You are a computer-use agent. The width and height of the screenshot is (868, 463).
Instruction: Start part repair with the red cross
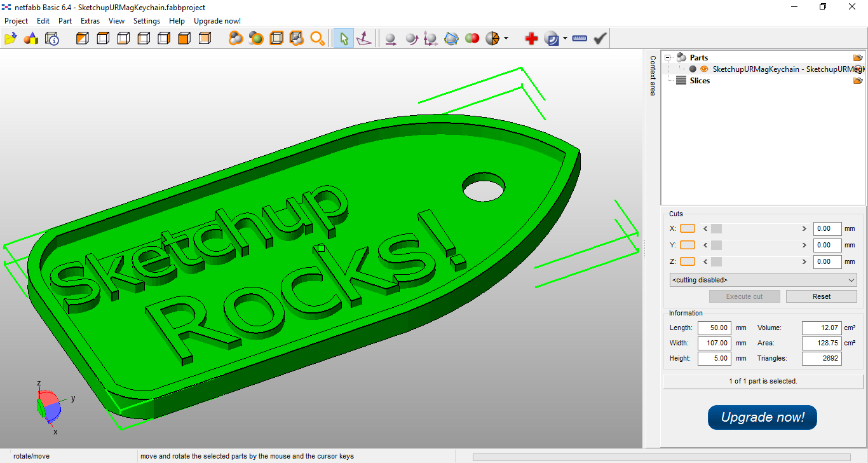(x=531, y=39)
